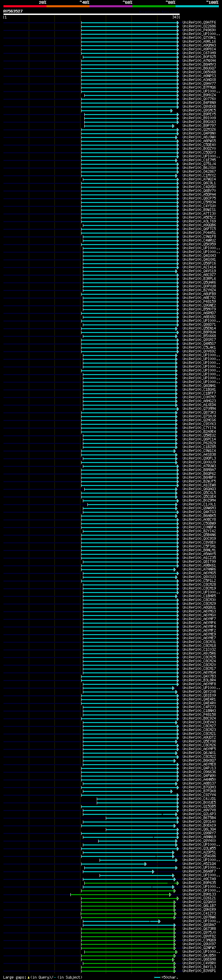This screenshot has width=222, height=980.
Task: Select the query name AV563527
Action: pyautogui.click(x=13, y=11)
